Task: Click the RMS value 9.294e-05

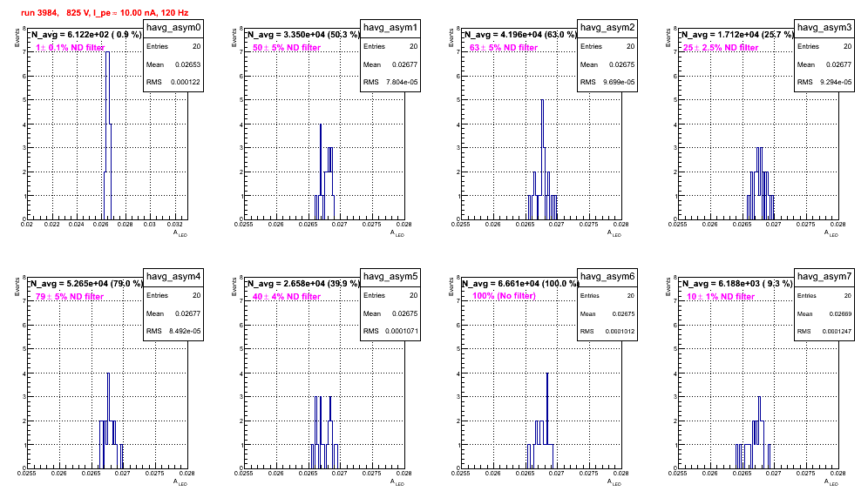Action: (x=836, y=82)
